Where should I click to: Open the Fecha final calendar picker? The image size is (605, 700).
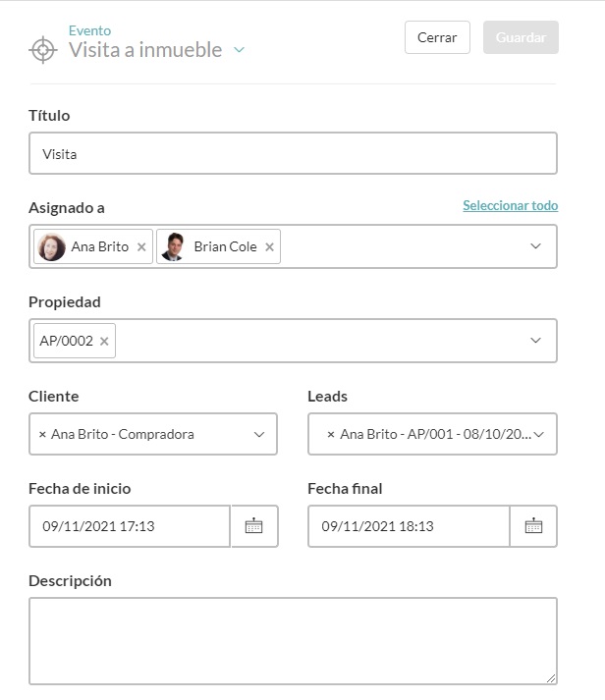[x=533, y=526]
